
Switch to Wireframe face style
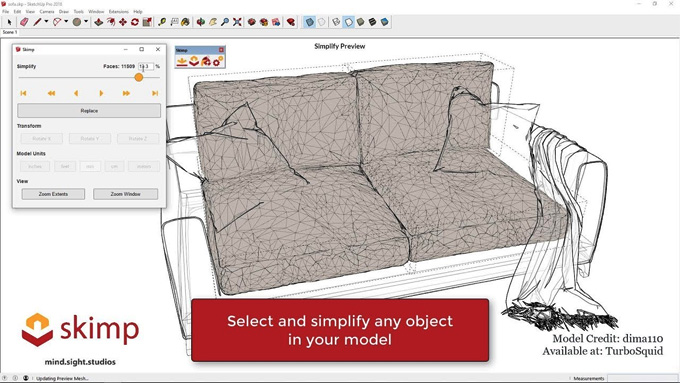click(337, 22)
